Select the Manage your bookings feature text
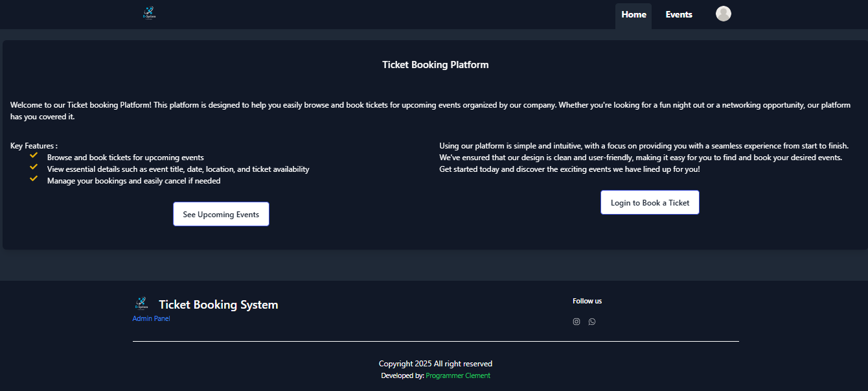The width and height of the screenshot is (868, 391). pyautogui.click(x=134, y=181)
